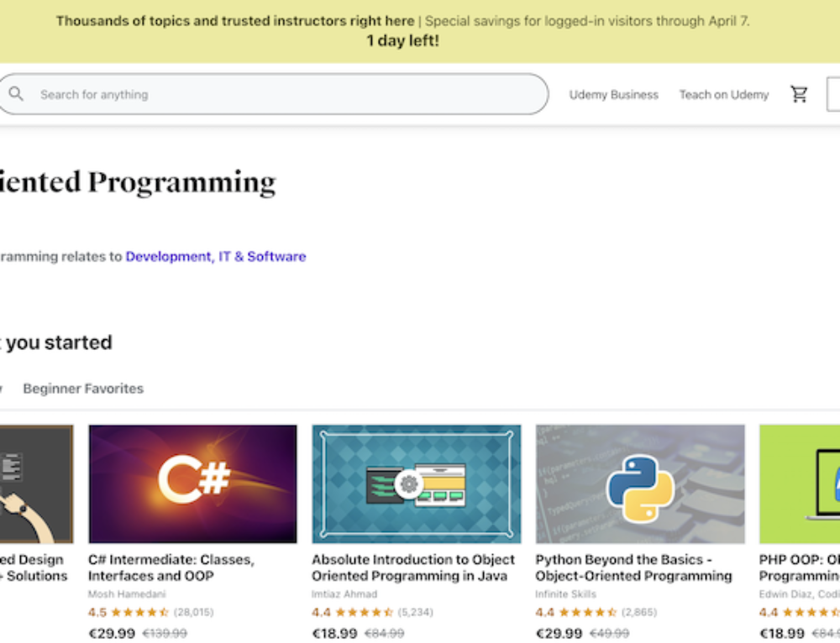Open the IT & Software category link
The width and height of the screenshot is (840, 643).
262,257
